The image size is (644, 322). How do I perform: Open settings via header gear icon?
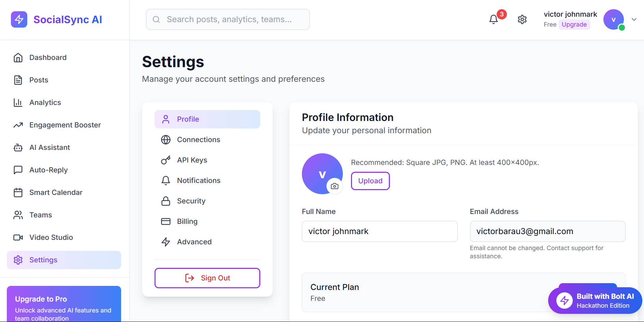(522, 19)
